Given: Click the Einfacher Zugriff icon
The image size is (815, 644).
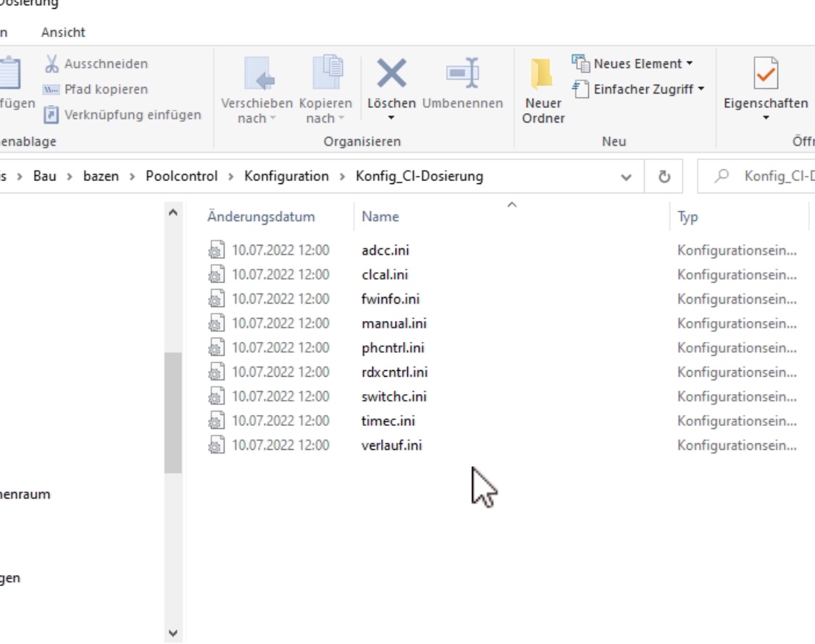Looking at the screenshot, I should coord(580,89).
